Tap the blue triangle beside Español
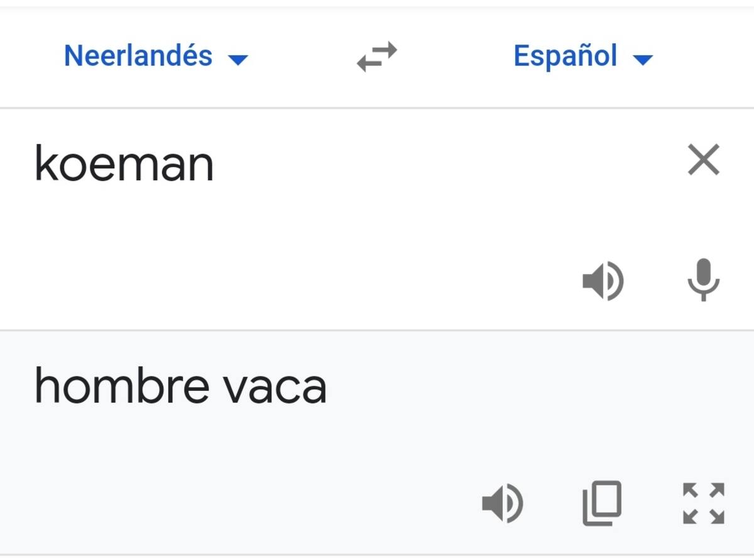The height and width of the screenshot is (560, 754). tap(643, 60)
